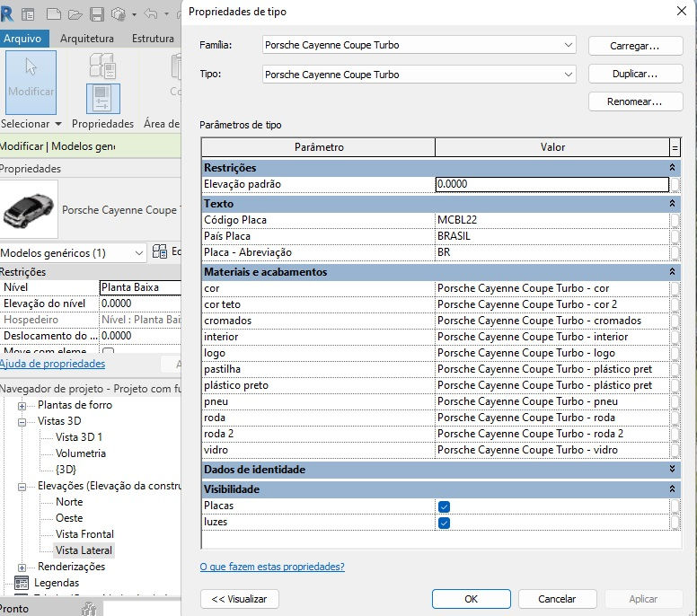The width and height of the screenshot is (697, 616).
Task: Click associate parameter button for Código Placa
Action: pyautogui.click(x=675, y=220)
